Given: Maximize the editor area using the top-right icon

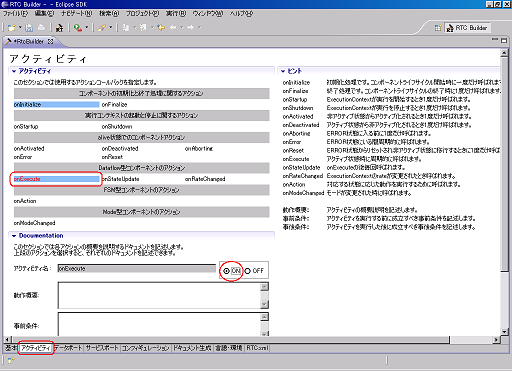Looking at the screenshot, I should (504, 40).
